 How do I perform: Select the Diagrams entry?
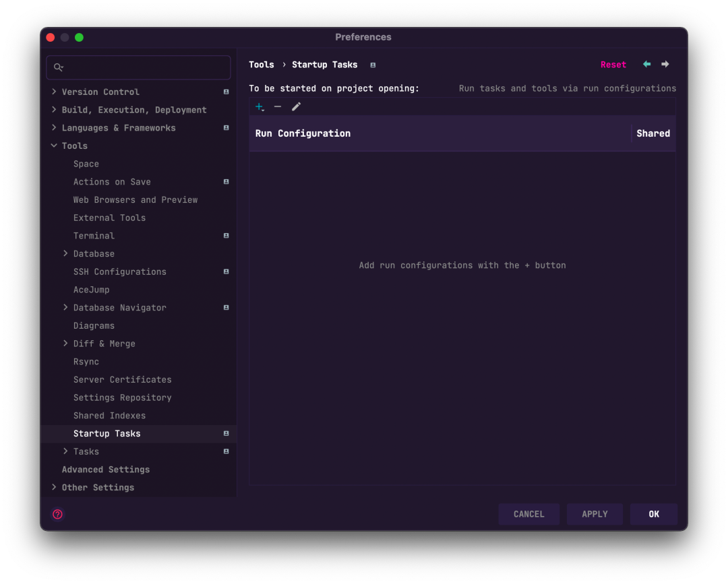tap(94, 325)
